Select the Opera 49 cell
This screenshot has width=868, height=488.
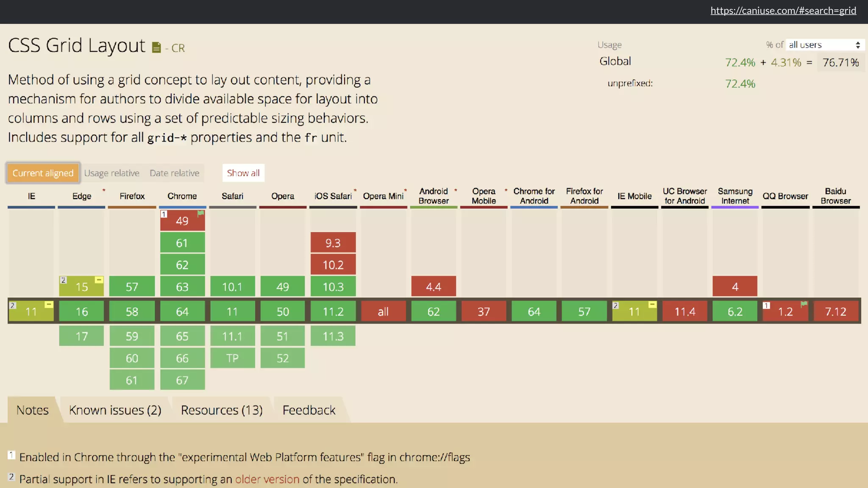pos(283,286)
